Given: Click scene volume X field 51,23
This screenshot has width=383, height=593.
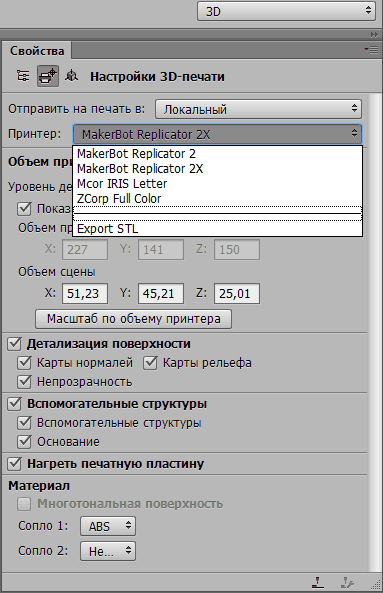Looking at the screenshot, I should pos(85,293).
